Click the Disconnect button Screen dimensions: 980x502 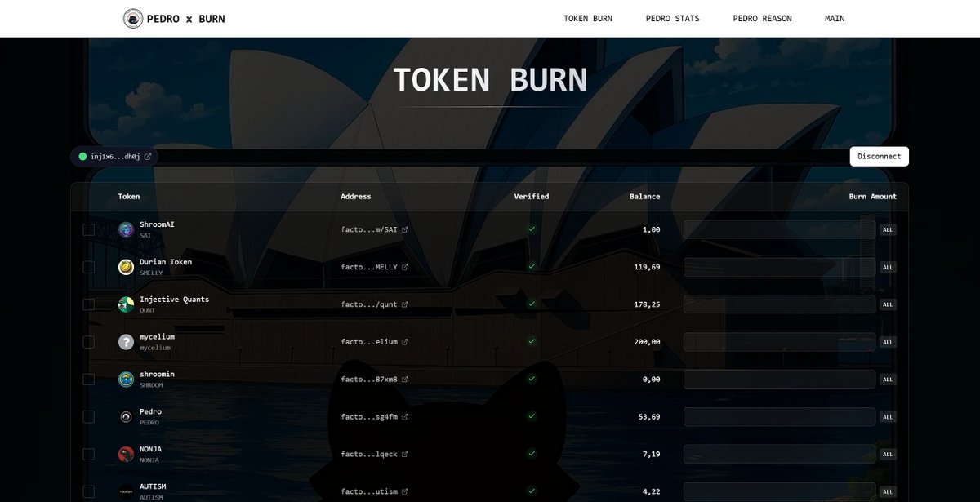880,156
